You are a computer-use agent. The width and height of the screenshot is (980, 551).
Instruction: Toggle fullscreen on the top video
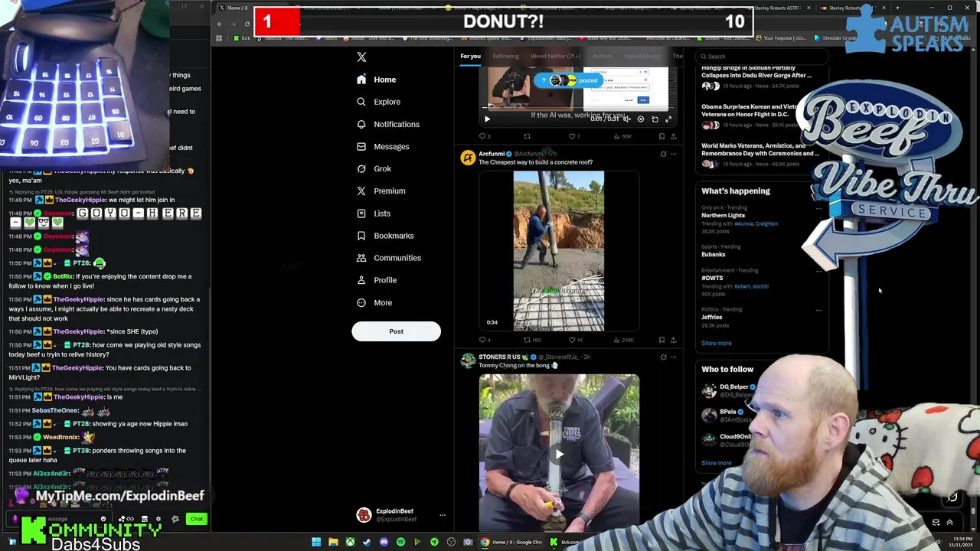(x=668, y=119)
